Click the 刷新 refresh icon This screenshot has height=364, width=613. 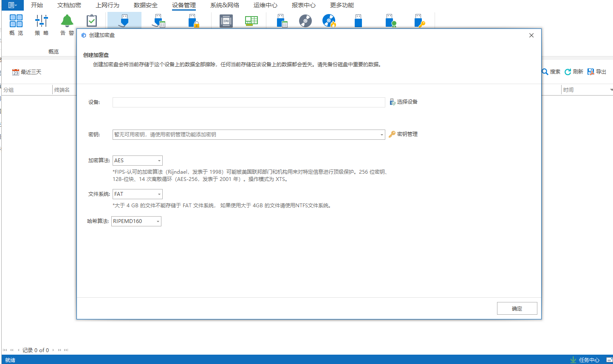pos(568,72)
